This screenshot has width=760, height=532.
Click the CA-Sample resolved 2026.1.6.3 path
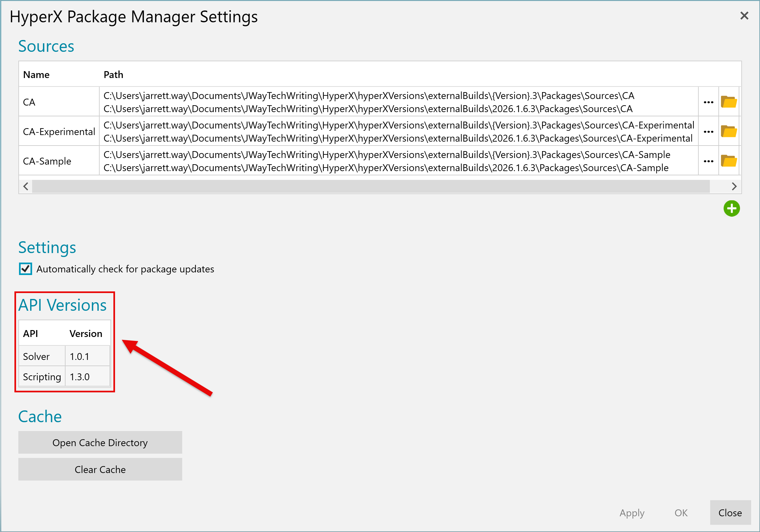coord(386,168)
